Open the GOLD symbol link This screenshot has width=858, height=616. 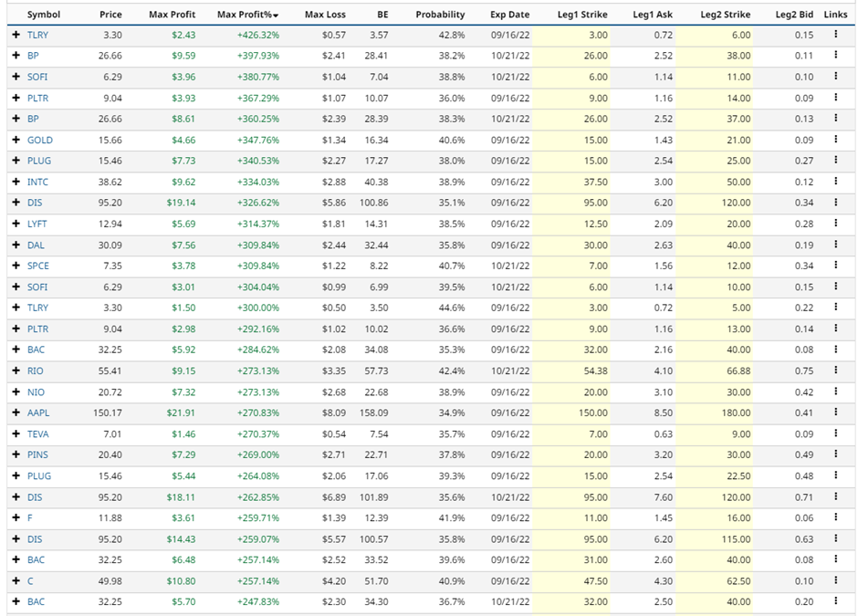(x=40, y=140)
